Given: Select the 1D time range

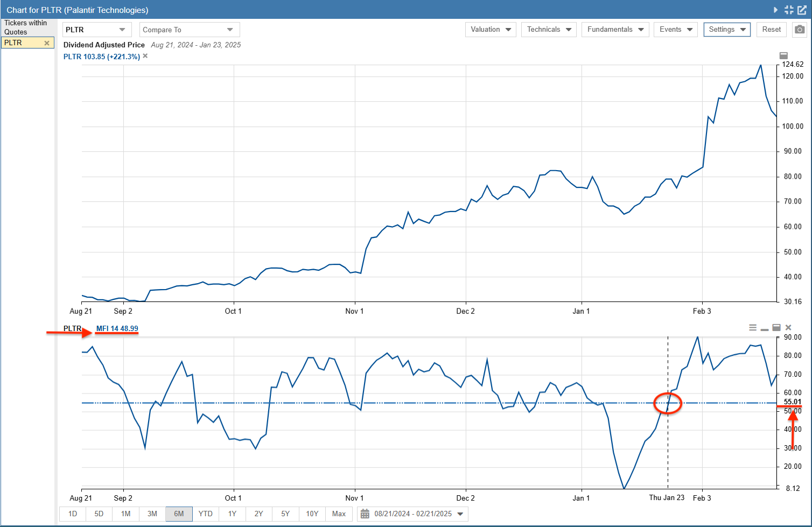Looking at the screenshot, I should pyautogui.click(x=73, y=514).
